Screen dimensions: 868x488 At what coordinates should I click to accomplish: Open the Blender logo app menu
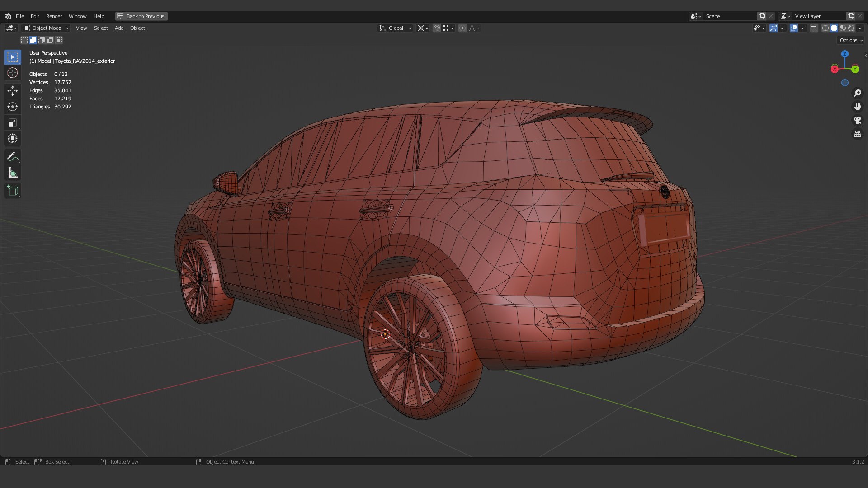8,16
